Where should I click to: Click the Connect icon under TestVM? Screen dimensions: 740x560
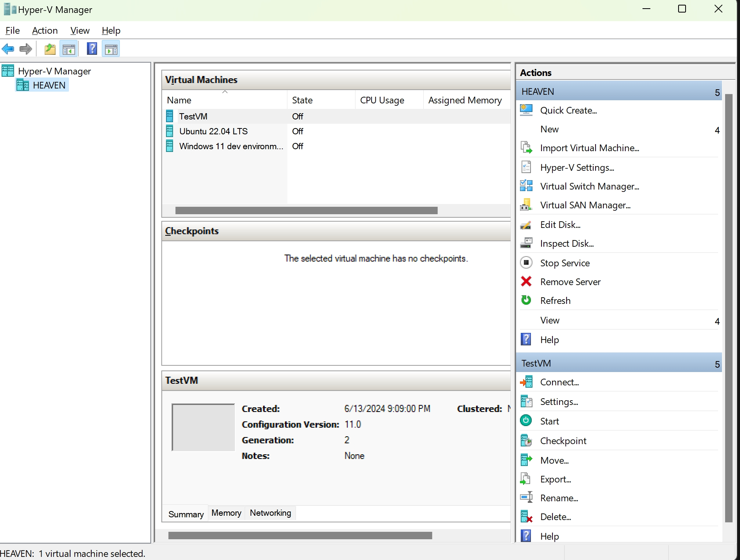tap(526, 382)
